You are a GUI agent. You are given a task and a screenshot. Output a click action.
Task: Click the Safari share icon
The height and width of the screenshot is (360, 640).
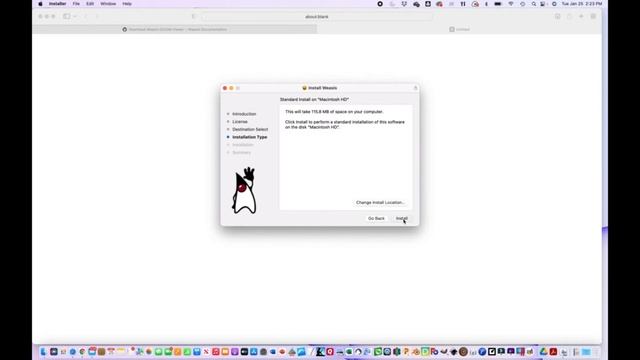[x=569, y=16]
